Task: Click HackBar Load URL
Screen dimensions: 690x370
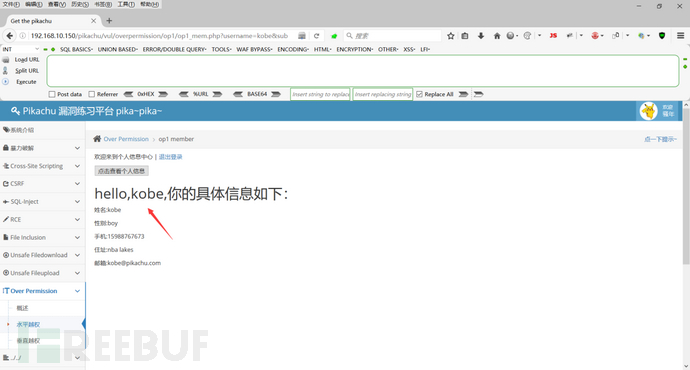Action: point(27,59)
